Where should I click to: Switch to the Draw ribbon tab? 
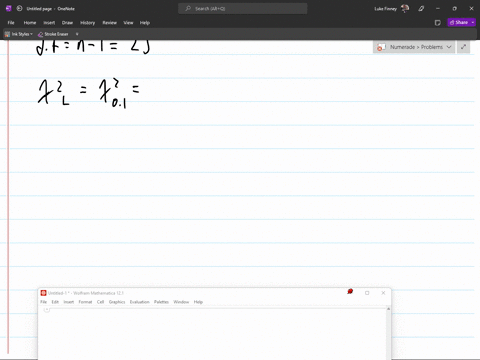click(x=67, y=23)
